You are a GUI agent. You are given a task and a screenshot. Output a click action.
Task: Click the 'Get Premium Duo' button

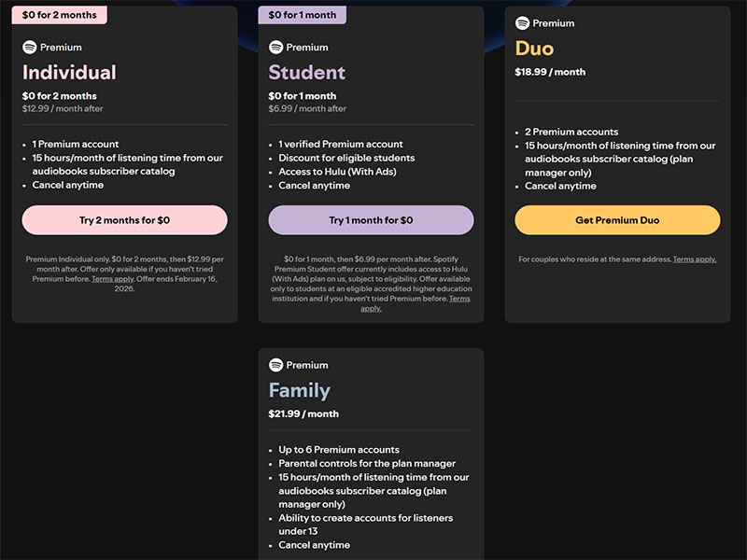click(617, 220)
